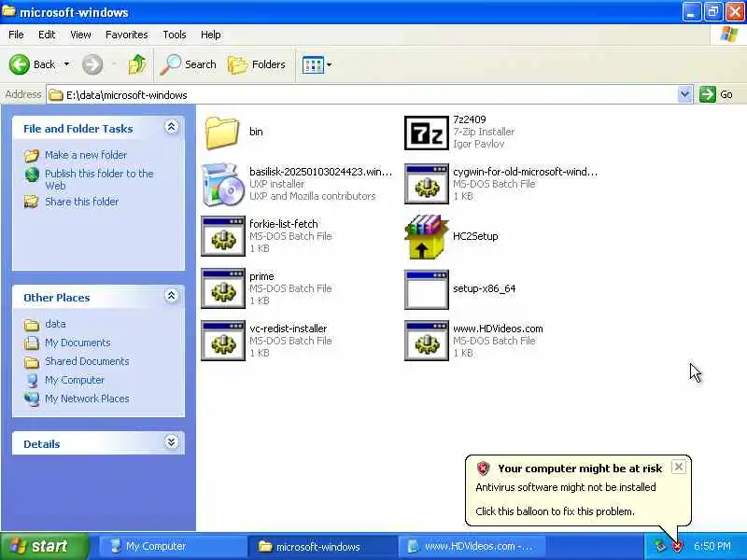Screen dimensions: 747x560
Task: Click the folder icon in the title bar
Action: pos(8,11)
